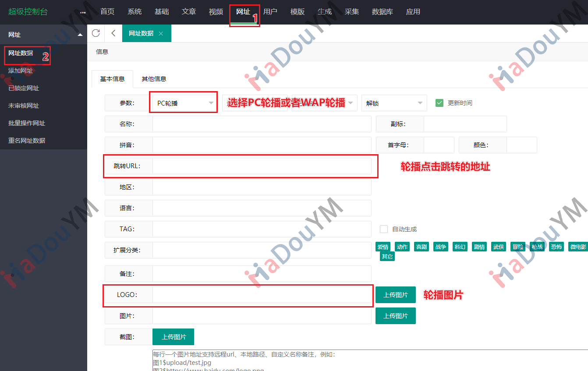Screen dimensions: 588x371
Task: Switch to the 其他信息 tab
Action: (x=154, y=79)
